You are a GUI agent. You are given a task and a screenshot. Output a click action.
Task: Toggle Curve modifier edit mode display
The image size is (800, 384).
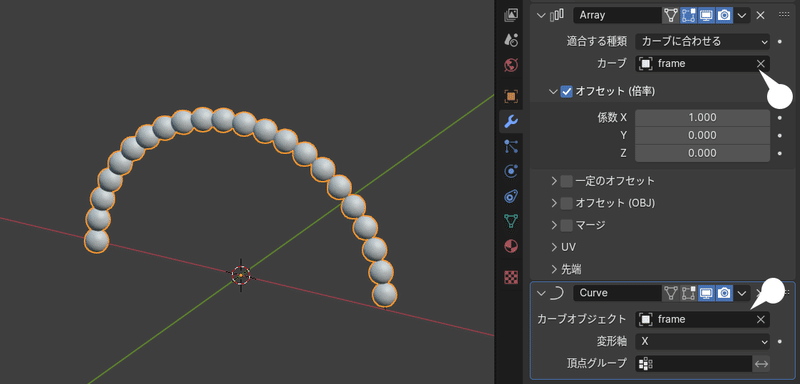pos(689,293)
